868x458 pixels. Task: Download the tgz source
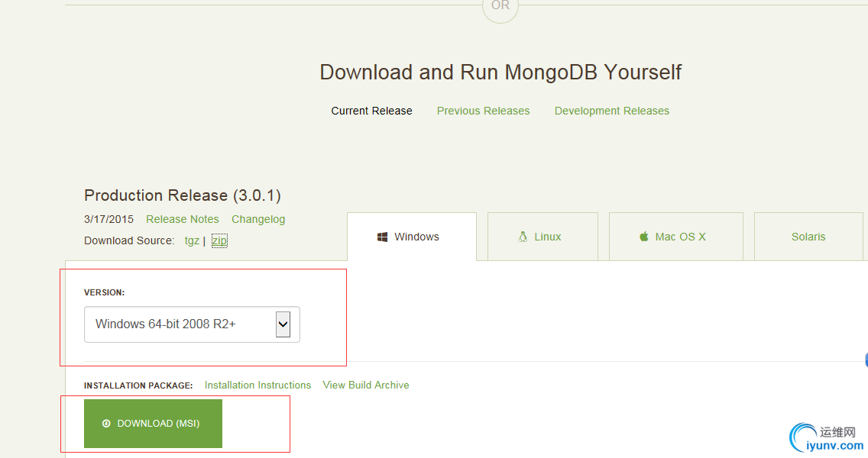pos(192,240)
